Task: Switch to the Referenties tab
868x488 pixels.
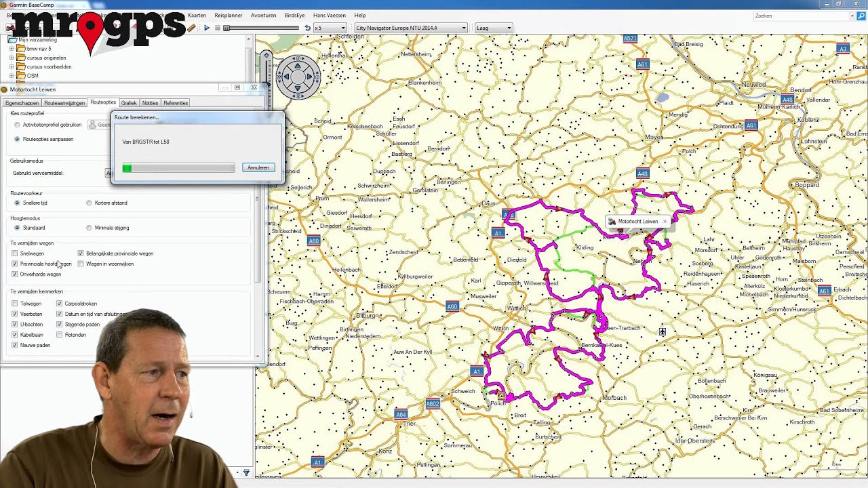Action: (x=176, y=103)
